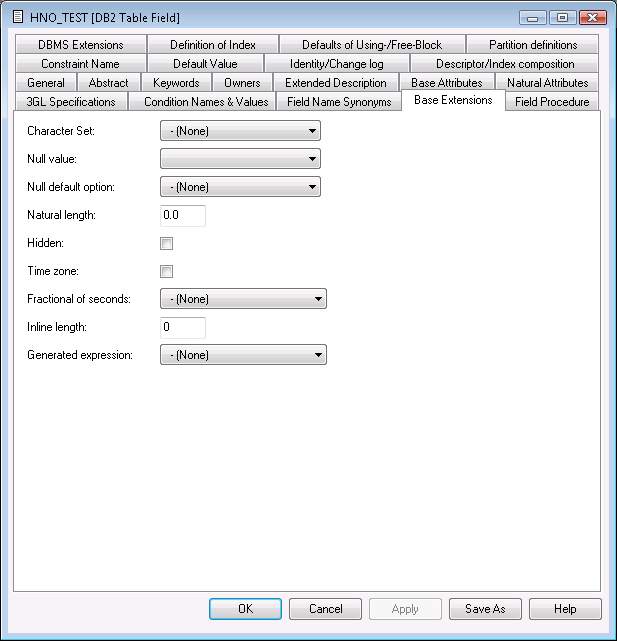The image size is (617, 641).
Task: Switch to Condition Names & Values tab
Action: (x=206, y=102)
